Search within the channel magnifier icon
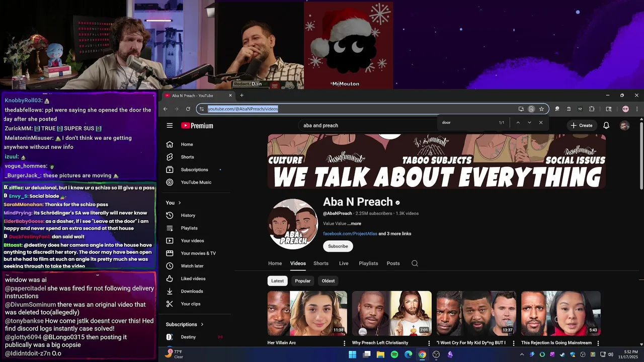The height and width of the screenshot is (362, 644). (x=415, y=263)
